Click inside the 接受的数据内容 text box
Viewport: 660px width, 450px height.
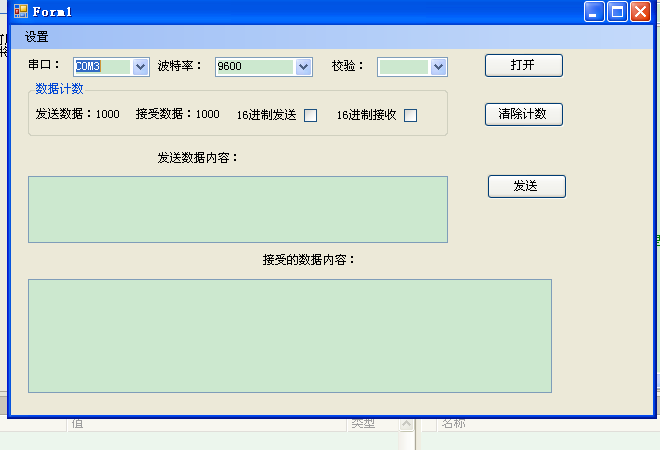point(289,335)
